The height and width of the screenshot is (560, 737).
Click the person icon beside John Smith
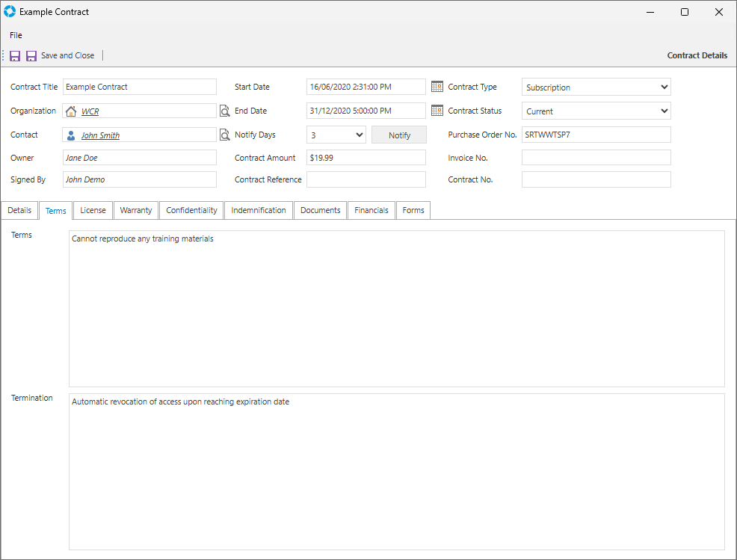72,136
